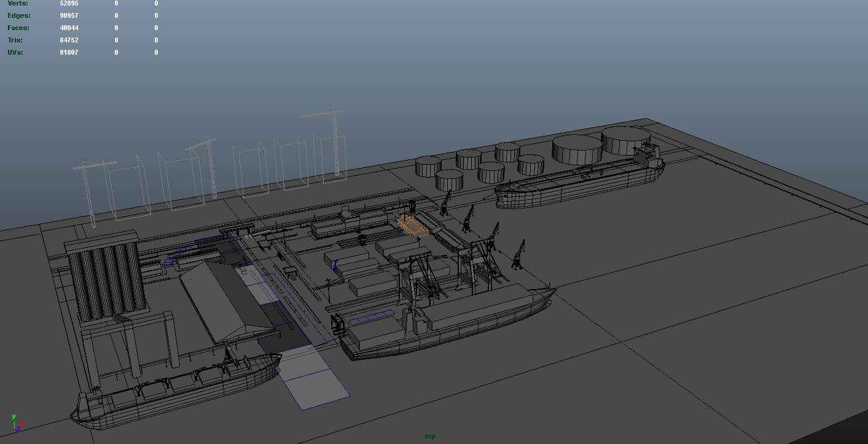This screenshot has width=868, height=444.
Task: Select the leftmost small cylindrical storage tank
Action: [428, 167]
